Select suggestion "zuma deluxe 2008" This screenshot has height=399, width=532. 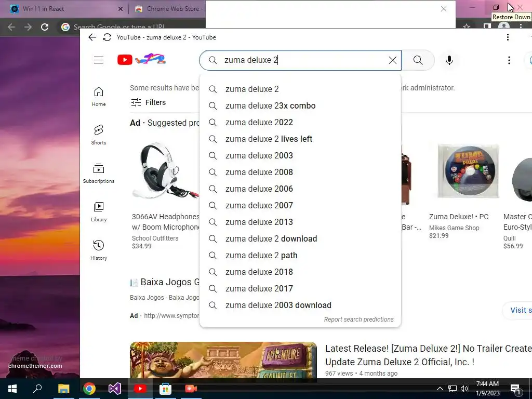300,172
